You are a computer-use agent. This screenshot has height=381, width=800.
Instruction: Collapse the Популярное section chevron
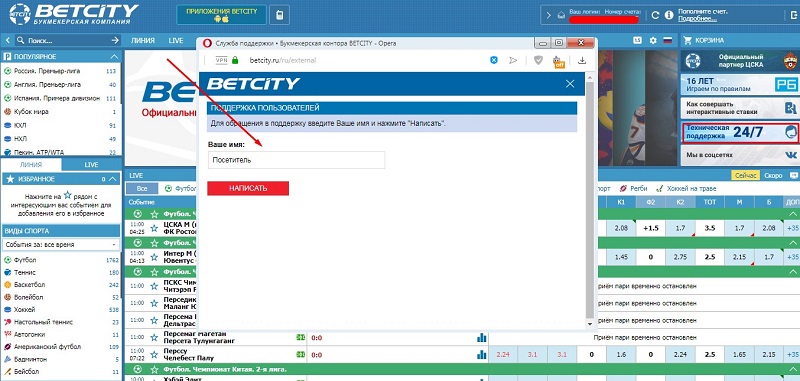[x=114, y=57]
